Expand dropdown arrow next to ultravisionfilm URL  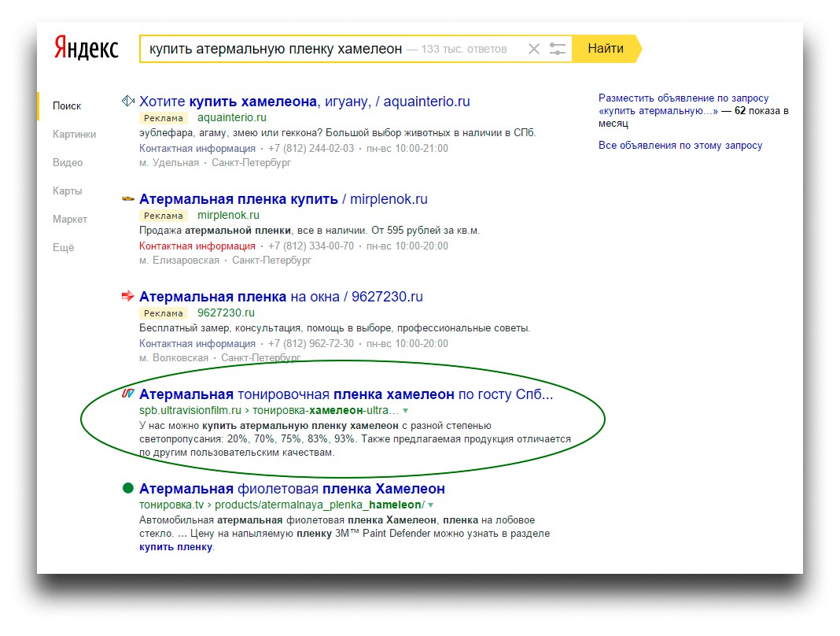(x=406, y=411)
